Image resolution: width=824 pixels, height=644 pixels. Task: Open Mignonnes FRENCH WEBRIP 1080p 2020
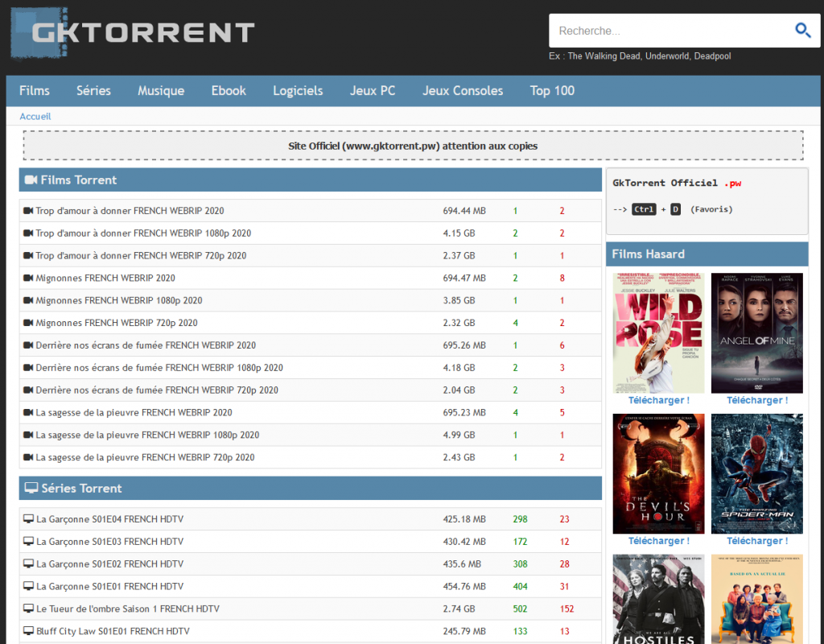[x=119, y=300]
